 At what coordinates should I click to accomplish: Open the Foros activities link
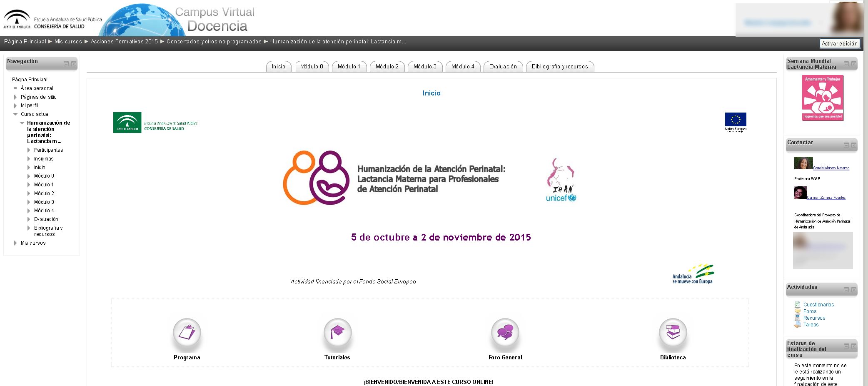(x=810, y=311)
